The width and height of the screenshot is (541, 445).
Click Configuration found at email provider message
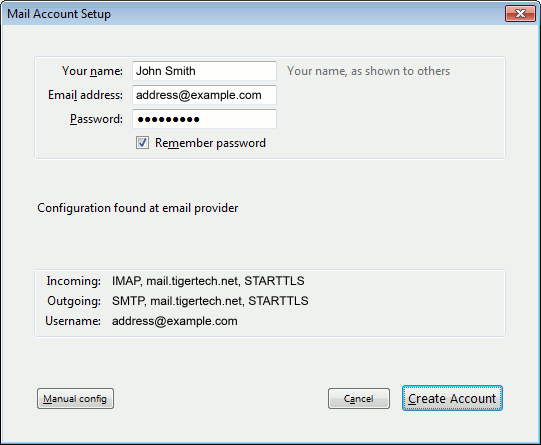click(138, 208)
